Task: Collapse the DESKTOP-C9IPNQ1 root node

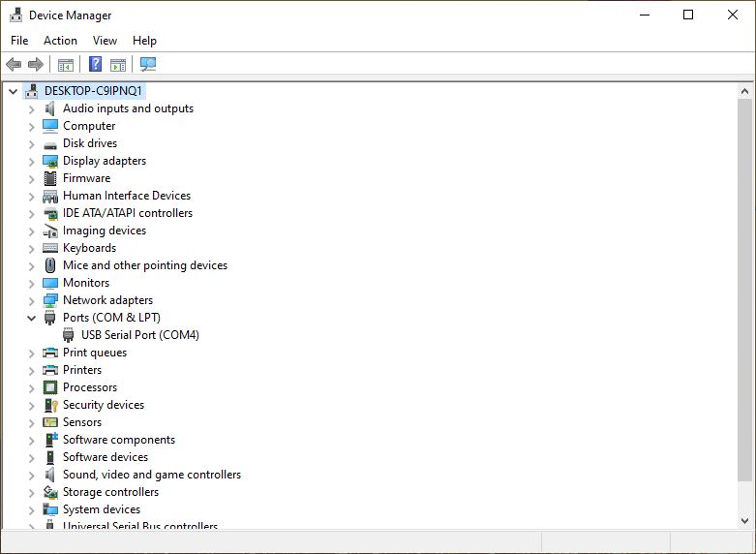Action: pyautogui.click(x=13, y=91)
